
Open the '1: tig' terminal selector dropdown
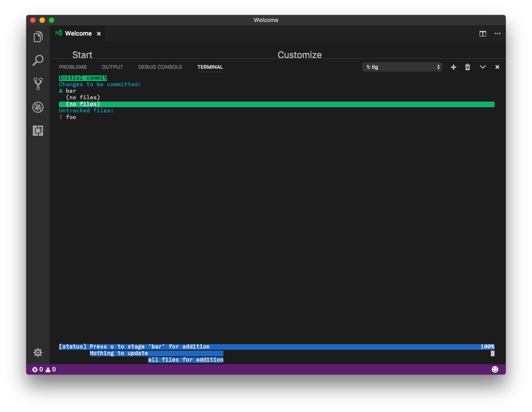(x=402, y=67)
